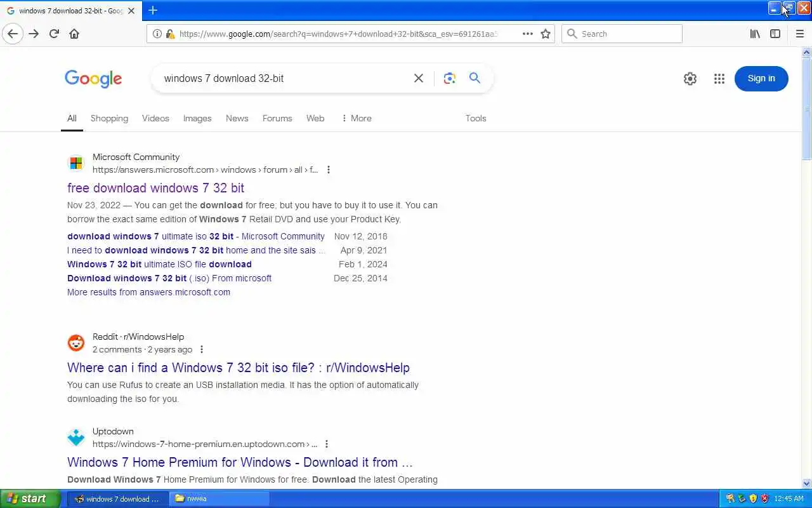Open 'free download windows 7 32 bit' result
Image resolution: width=812 pixels, height=508 pixels.
[x=155, y=188]
